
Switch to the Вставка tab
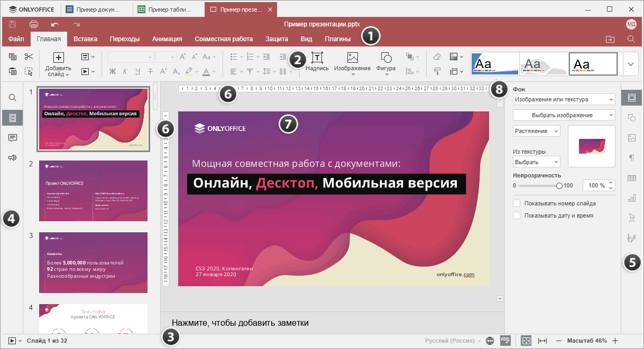tap(85, 39)
